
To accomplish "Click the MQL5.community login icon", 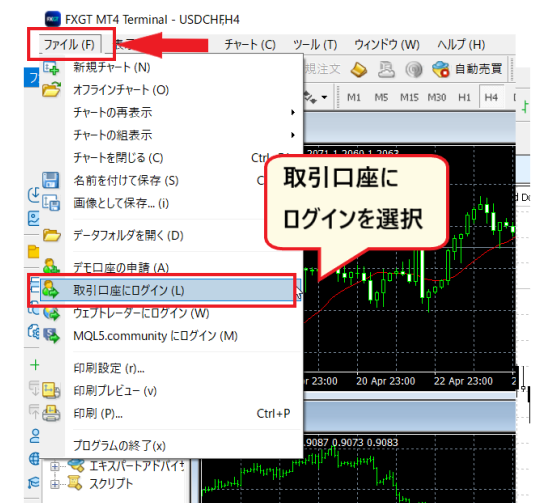I will coord(51,336).
